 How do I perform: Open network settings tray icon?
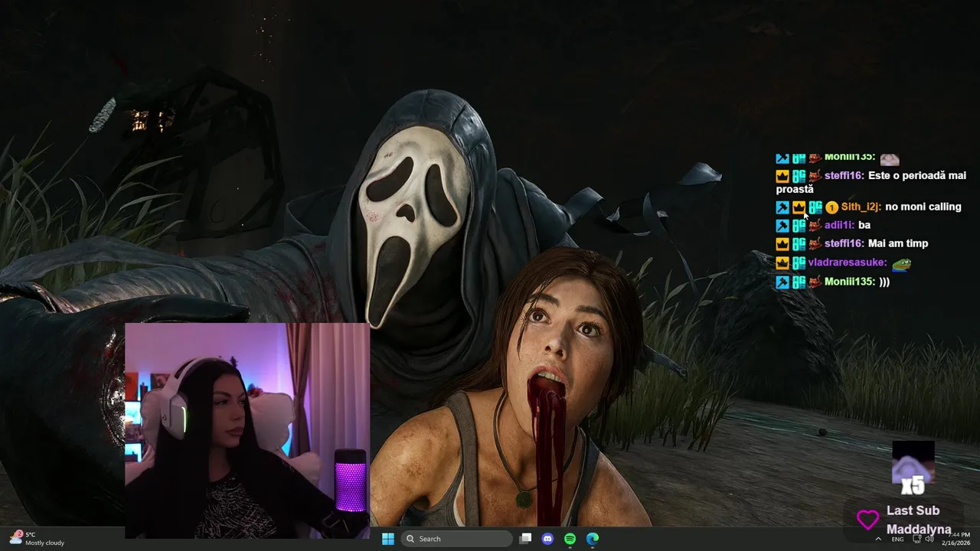click(x=917, y=539)
